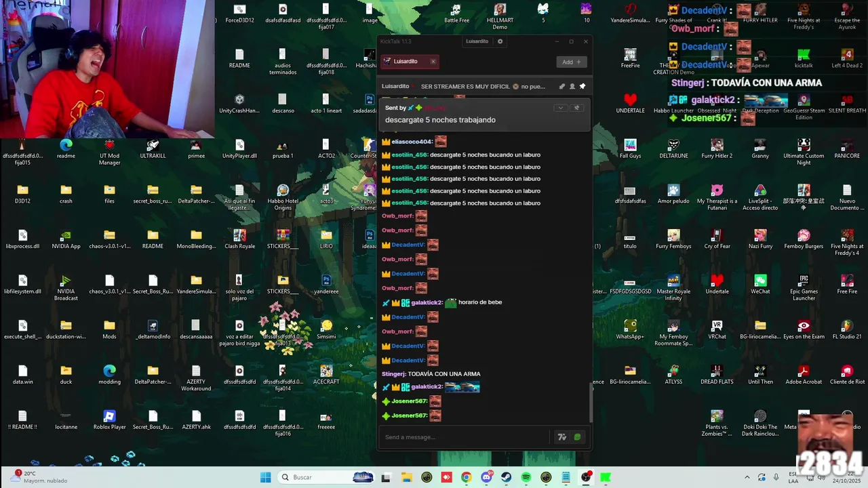Select Adobe Acrobat desktop icon

[804, 375]
